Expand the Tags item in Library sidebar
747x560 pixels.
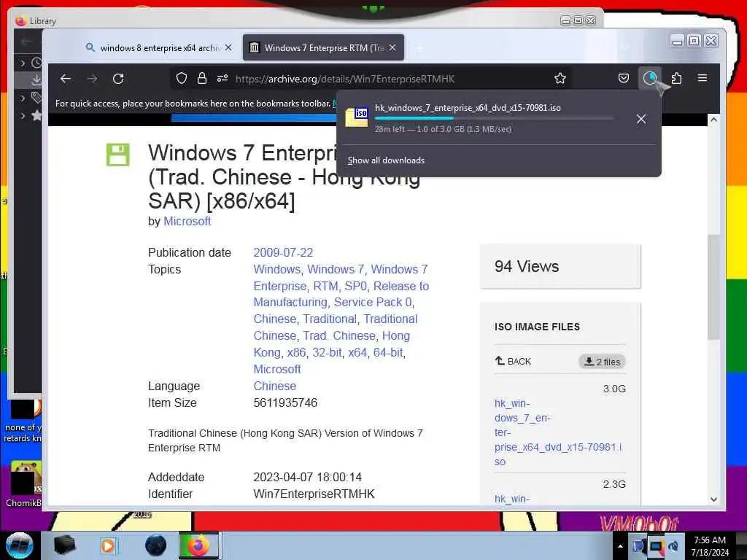23,98
